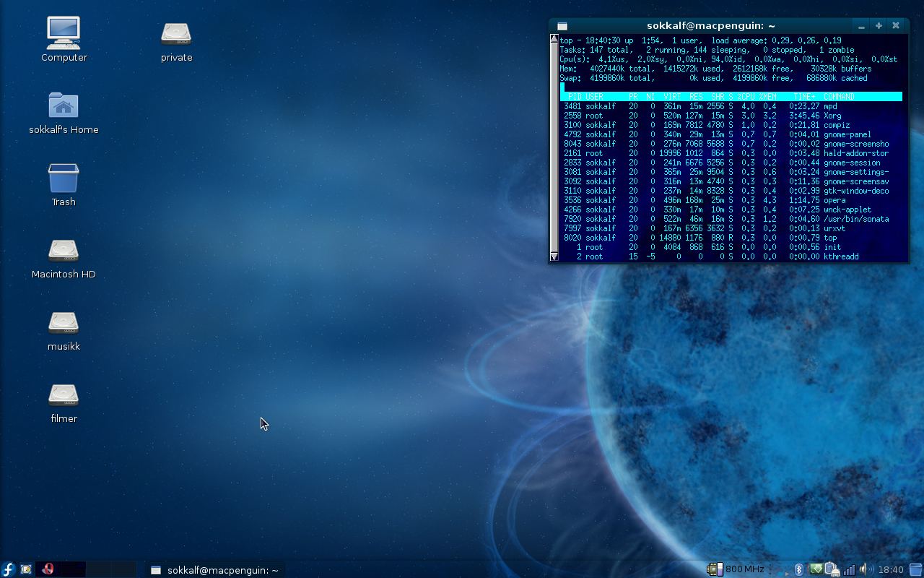Click the compiz process row
Screen dimensions: 924x578
coord(731,125)
